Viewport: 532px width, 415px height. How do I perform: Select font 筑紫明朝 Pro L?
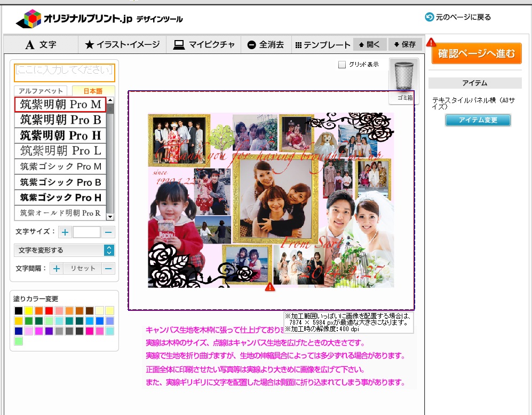tap(60, 151)
